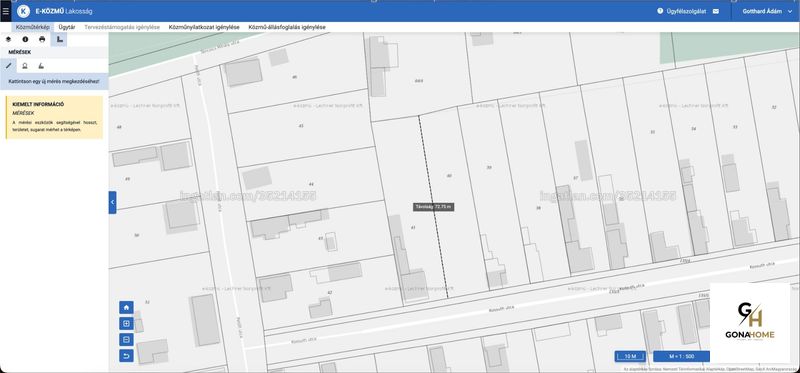Click the print map icon
This screenshot has width=800, height=373.
point(42,39)
